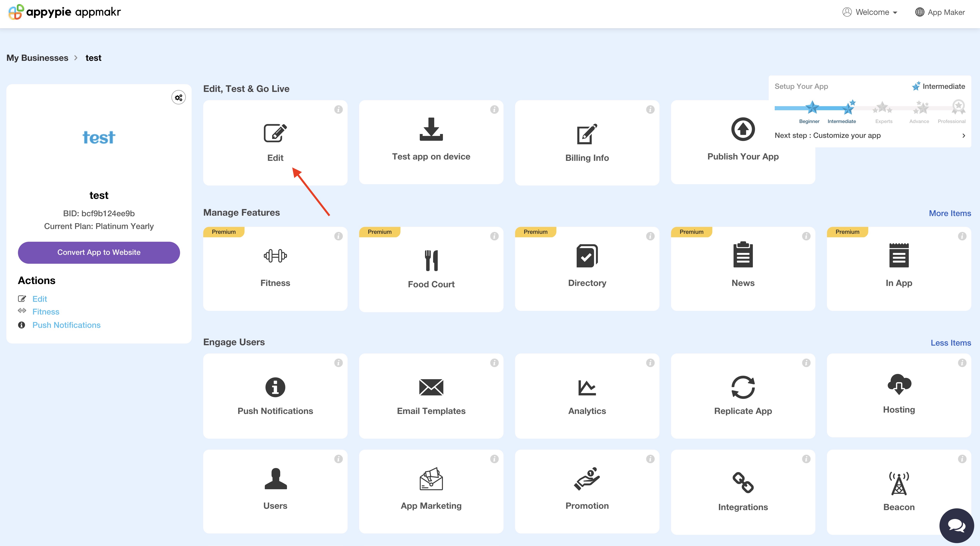The image size is (980, 546).
Task: Open the Publish Your App card
Action: 743,142
